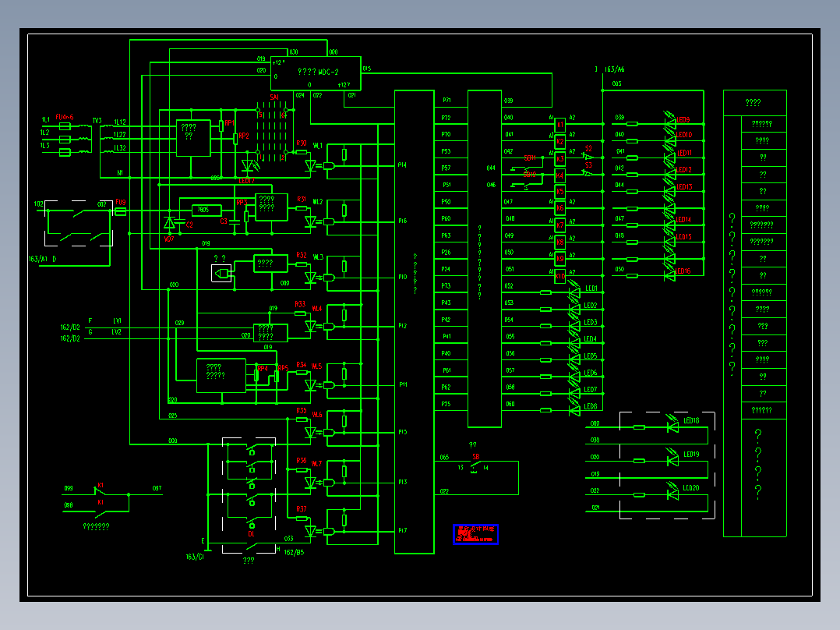Click the R30 resistor label

coord(302,143)
